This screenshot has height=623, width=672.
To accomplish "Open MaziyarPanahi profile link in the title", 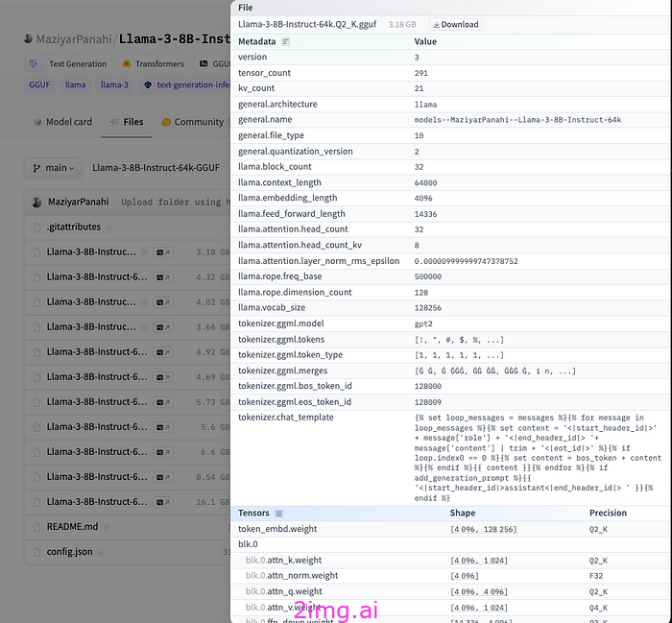I will [x=74, y=39].
